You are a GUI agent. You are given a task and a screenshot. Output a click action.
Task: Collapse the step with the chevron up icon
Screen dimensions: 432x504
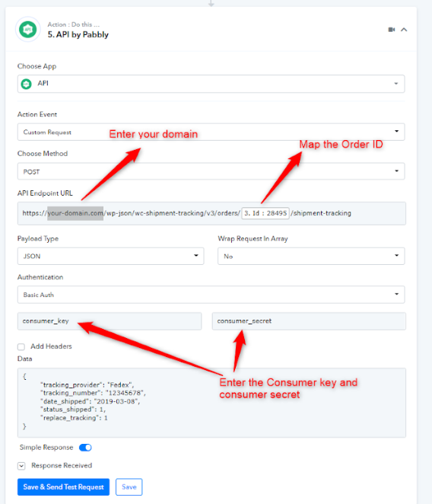[x=404, y=30]
